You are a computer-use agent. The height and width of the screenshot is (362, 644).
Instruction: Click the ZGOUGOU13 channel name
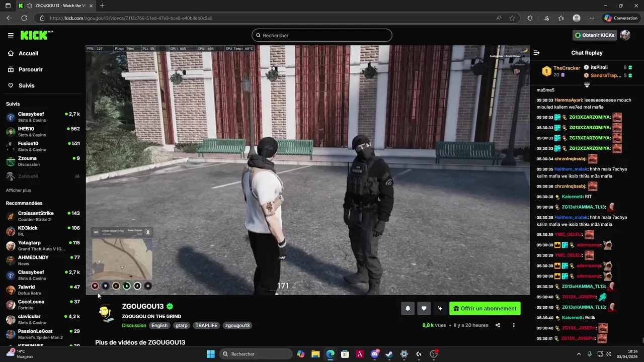143,306
